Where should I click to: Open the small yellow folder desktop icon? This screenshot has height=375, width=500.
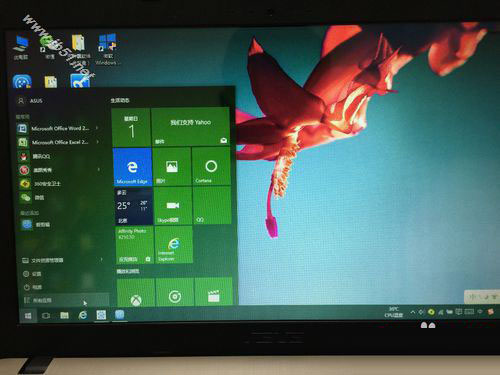(51, 82)
